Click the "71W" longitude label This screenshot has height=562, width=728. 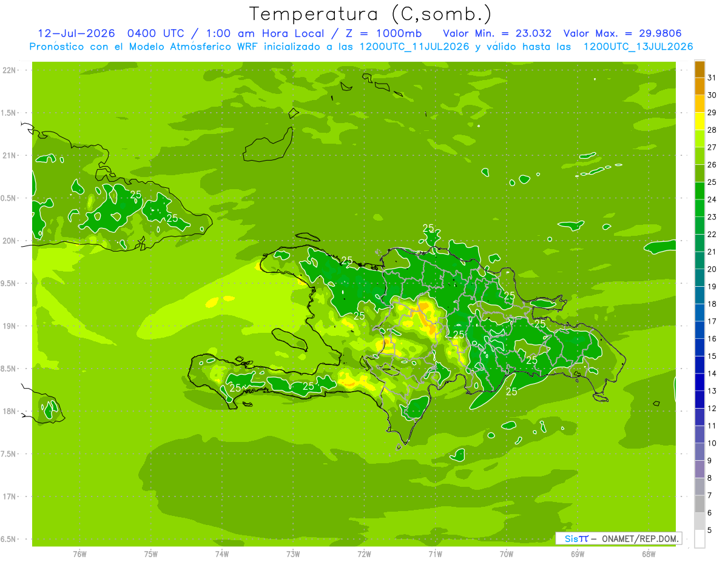click(436, 554)
